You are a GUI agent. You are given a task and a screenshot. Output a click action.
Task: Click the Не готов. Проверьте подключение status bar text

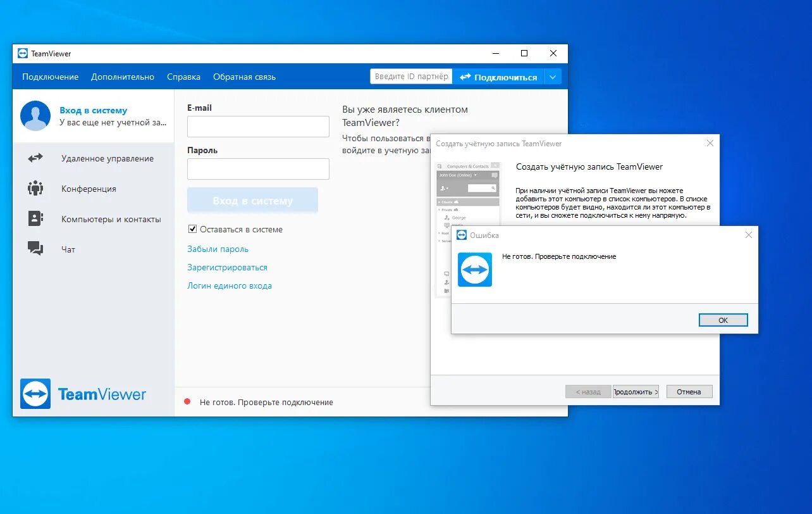click(266, 402)
